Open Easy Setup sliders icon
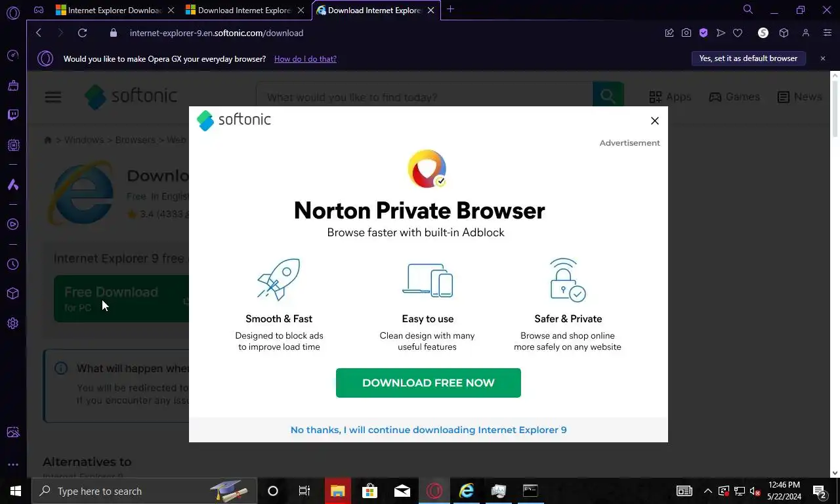 tap(828, 33)
